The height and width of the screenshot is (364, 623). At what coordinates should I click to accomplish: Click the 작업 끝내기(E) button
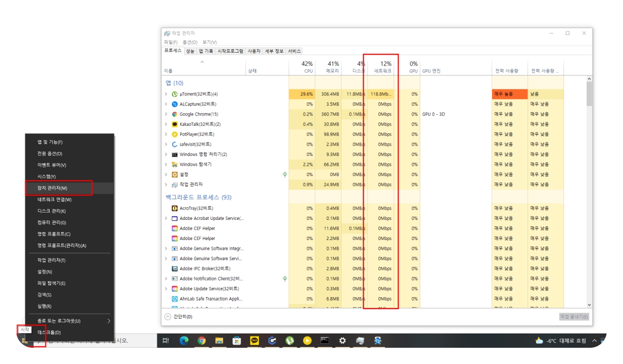tap(574, 317)
